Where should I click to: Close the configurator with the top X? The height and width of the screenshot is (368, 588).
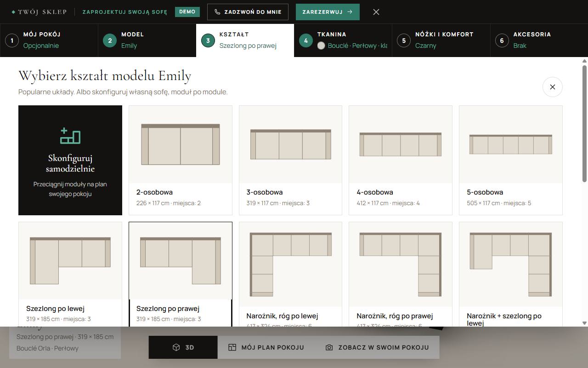pyautogui.click(x=376, y=12)
